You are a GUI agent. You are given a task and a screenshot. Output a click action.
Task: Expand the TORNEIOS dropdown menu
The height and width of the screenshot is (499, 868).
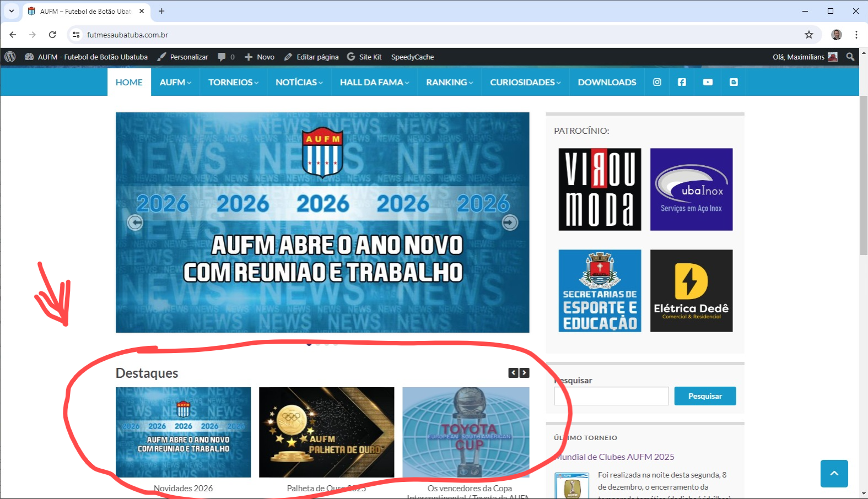[x=233, y=82]
